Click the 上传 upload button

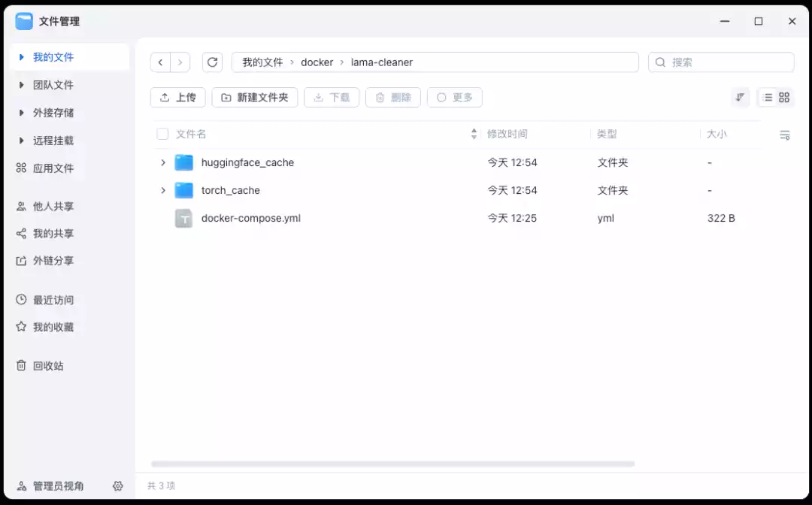coord(177,97)
